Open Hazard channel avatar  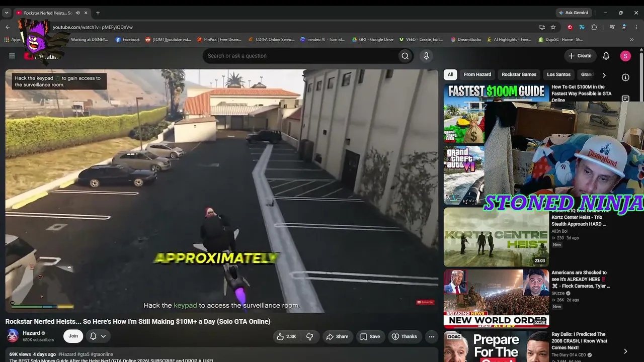[x=13, y=335]
